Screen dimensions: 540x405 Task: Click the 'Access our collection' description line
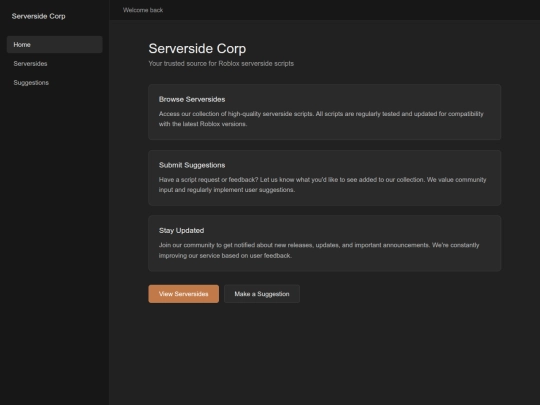point(321,114)
